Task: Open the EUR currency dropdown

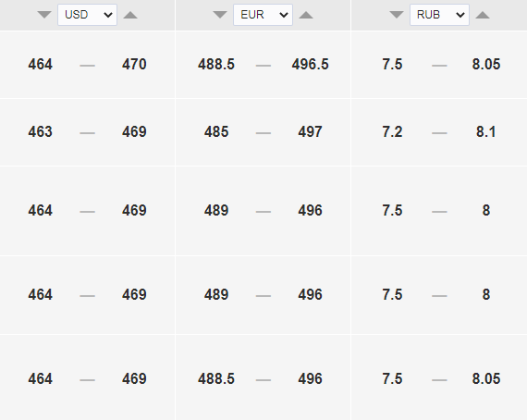Action: (263, 15)
